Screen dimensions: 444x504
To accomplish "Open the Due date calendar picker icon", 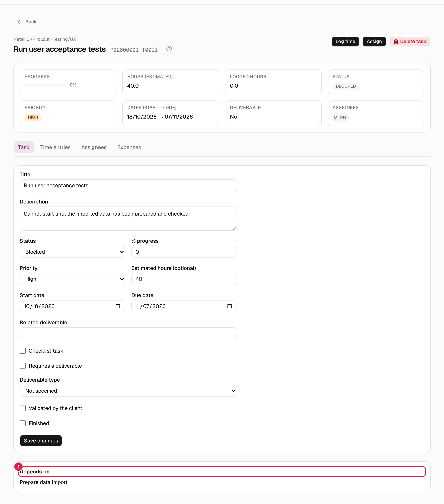I will click(230, 306).
